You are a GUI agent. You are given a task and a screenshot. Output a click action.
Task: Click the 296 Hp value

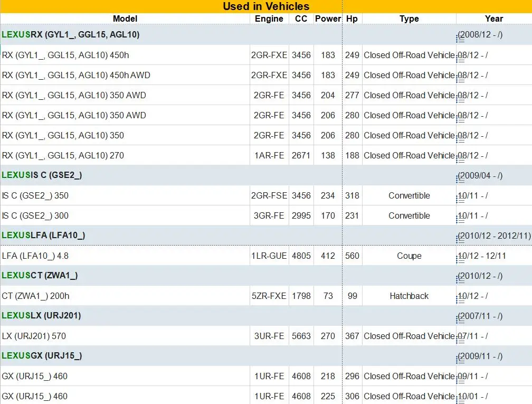tap(352, 376)
